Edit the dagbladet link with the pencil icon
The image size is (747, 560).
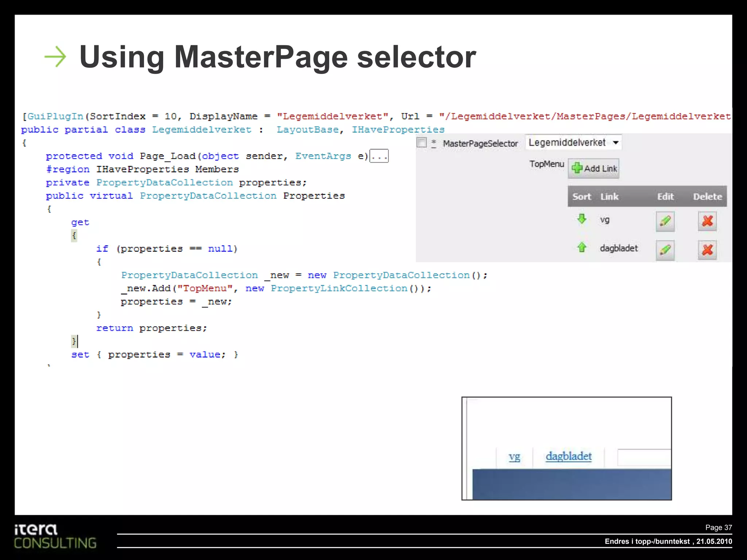pos(665,250)
